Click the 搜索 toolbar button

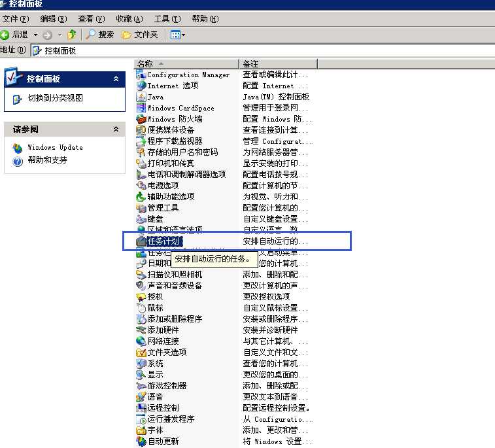[100, 35]
